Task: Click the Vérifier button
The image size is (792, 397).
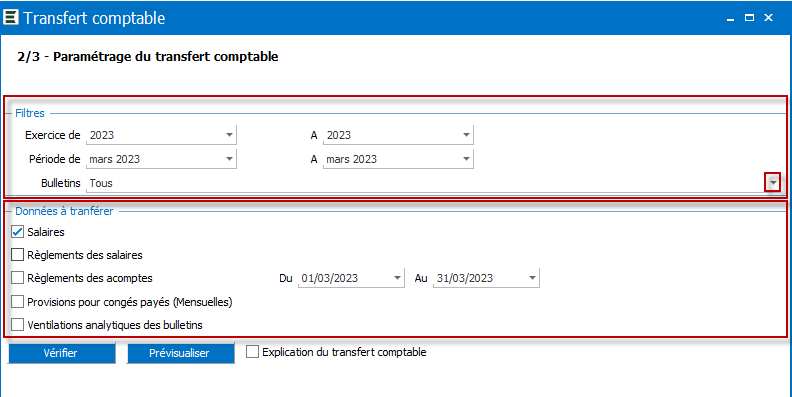Action: pos(61,353)
